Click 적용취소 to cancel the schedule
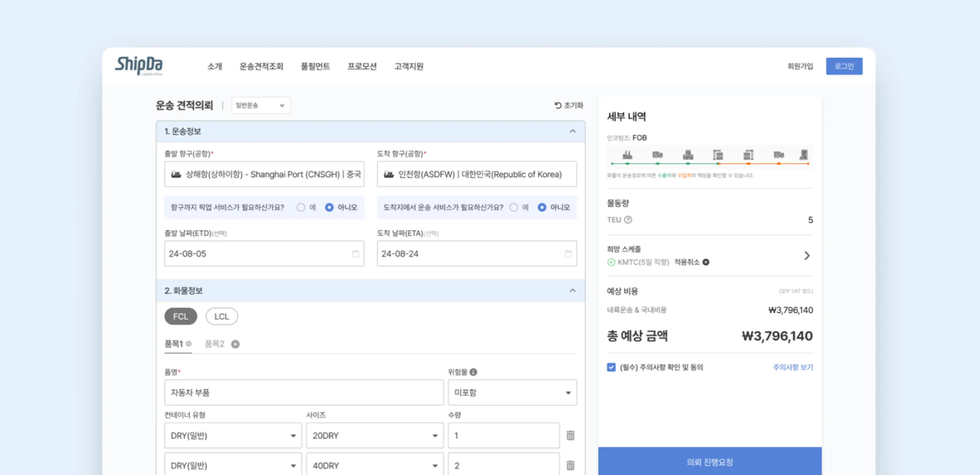980x475 pixels. 687,262
